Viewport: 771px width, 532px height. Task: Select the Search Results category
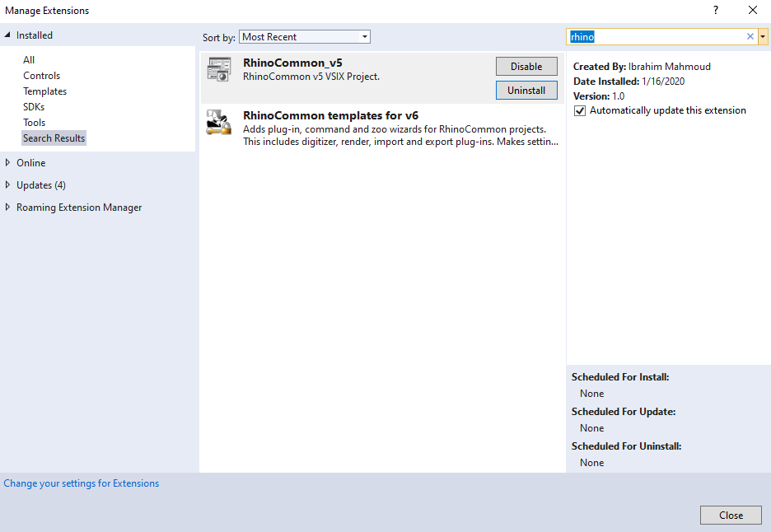(54, 138)
